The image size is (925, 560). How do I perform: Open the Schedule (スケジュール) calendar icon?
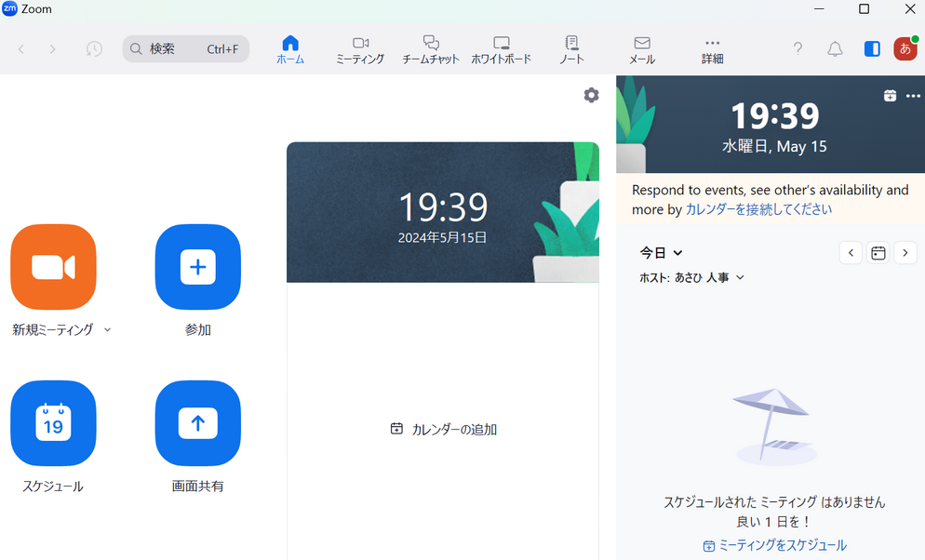pos(53,423)
